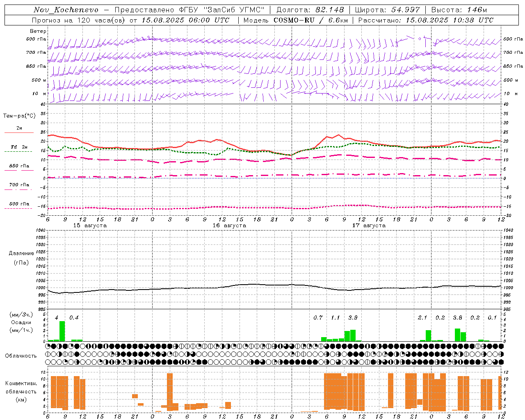Select the Давление pressure panel label
Viewport: 525px width, 420px height.
(x=21, y=253)
